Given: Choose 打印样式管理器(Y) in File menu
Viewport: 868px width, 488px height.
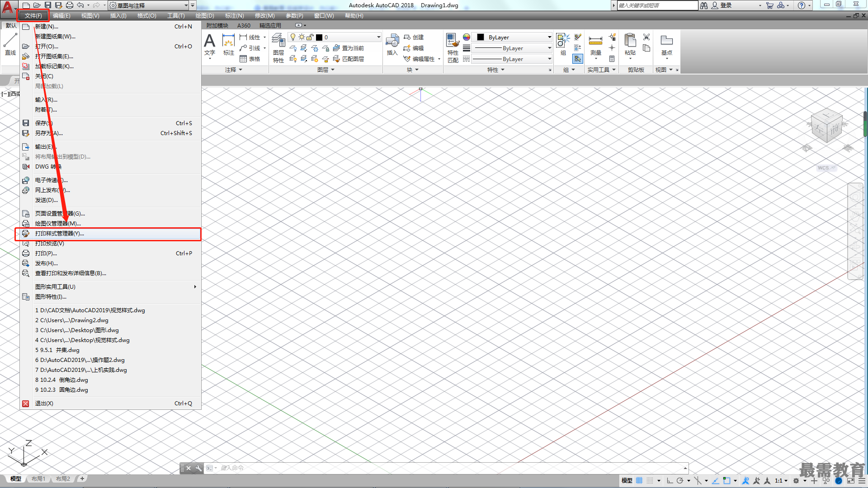Looking at the screenshot, I should point(110,234).
